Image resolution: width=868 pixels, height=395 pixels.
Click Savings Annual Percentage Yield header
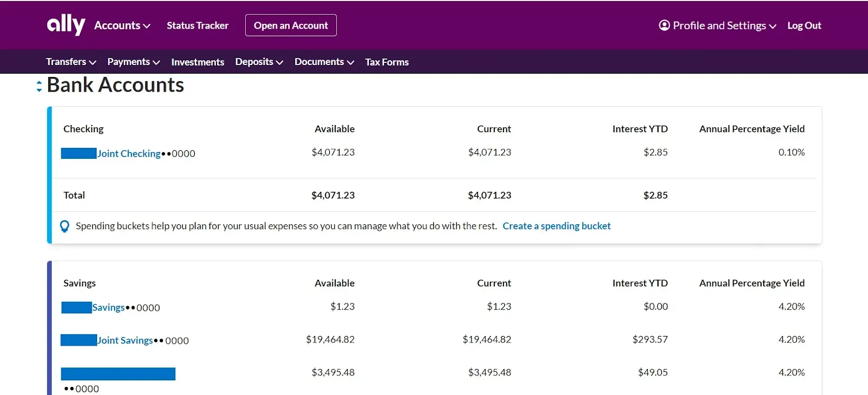[752, 283]
